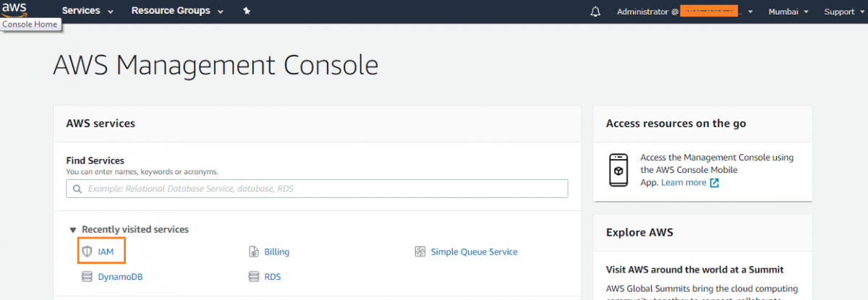The width and height of the screenshot is (868, 300).
Task: Open the Administrator account menu
Action: (x=684, y=12)
